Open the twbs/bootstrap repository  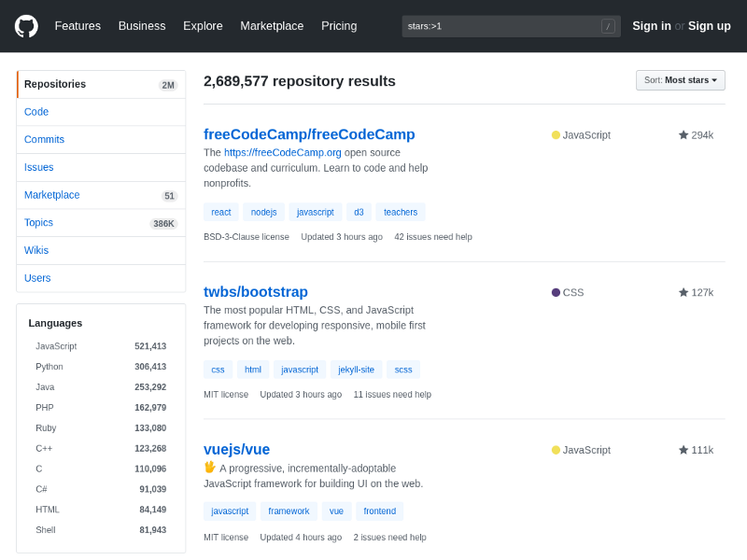click(256, 292)
